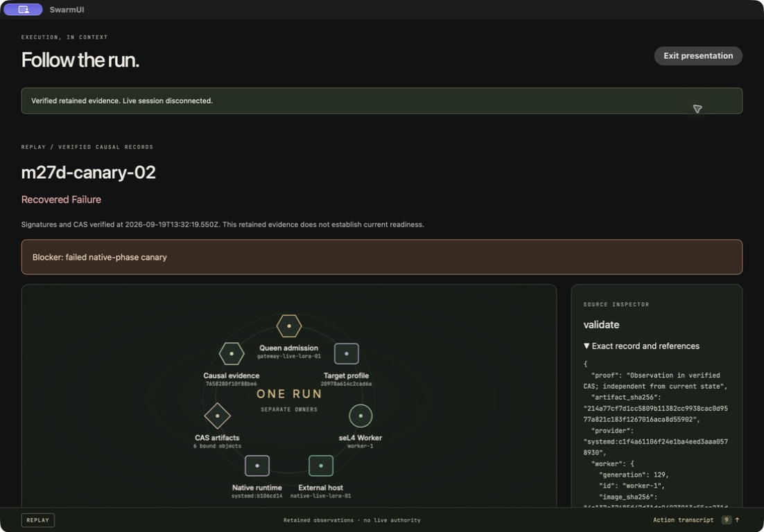Open the CAS artifacts diamond node
Screen dimensions: 764x532
pos(217,416)
